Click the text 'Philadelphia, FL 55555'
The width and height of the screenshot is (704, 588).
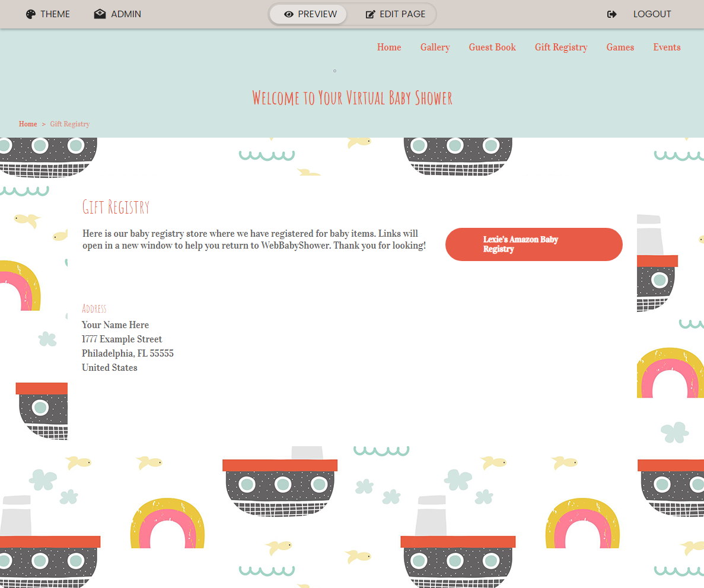(128, 354)
